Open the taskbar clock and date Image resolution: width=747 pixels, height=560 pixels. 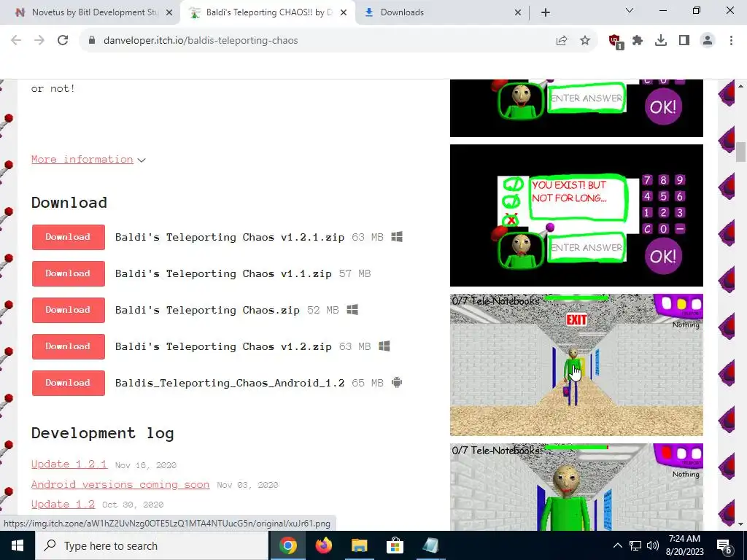(x=684, y=545)
